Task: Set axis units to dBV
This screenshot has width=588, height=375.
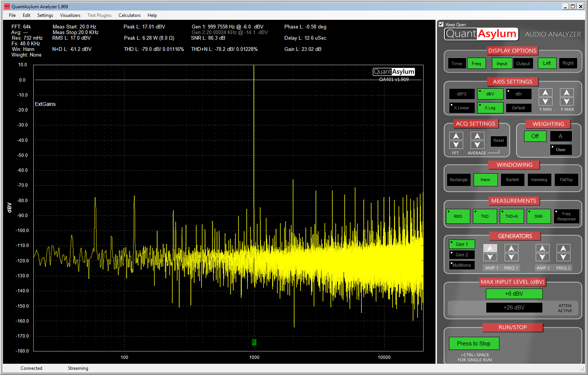Action: 490,94
